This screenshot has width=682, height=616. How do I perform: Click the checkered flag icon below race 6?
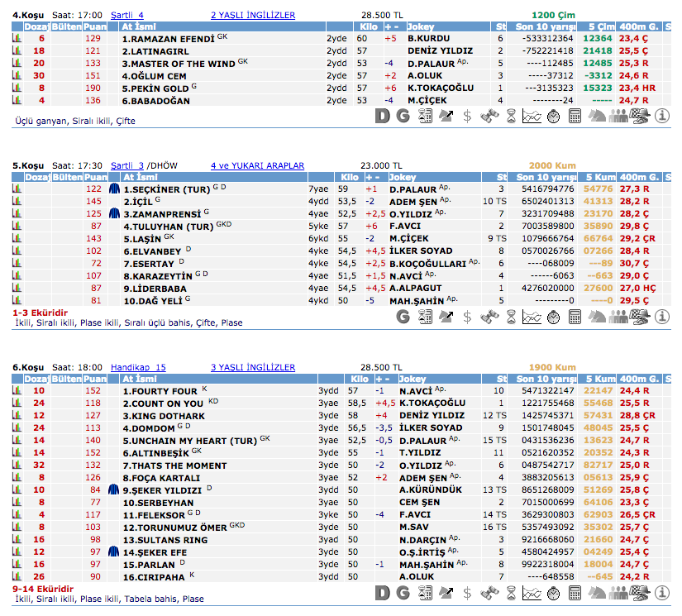click(x=639, y=594)
